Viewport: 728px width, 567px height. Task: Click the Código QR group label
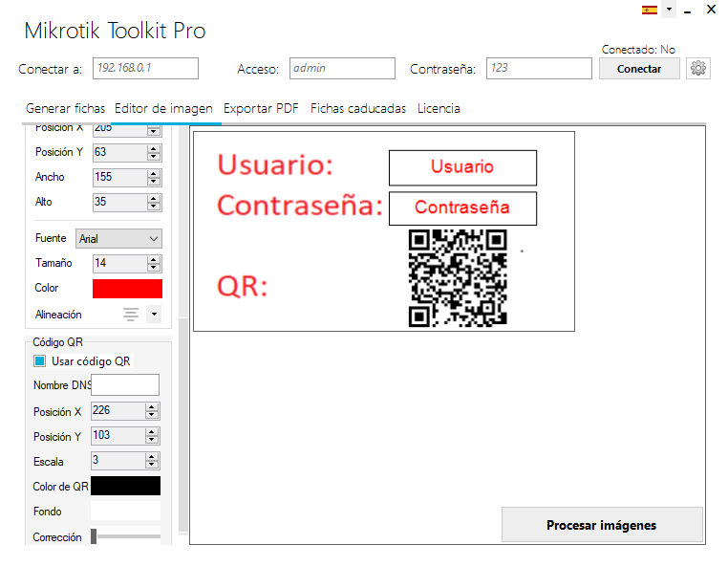click(x=57, y=342)
